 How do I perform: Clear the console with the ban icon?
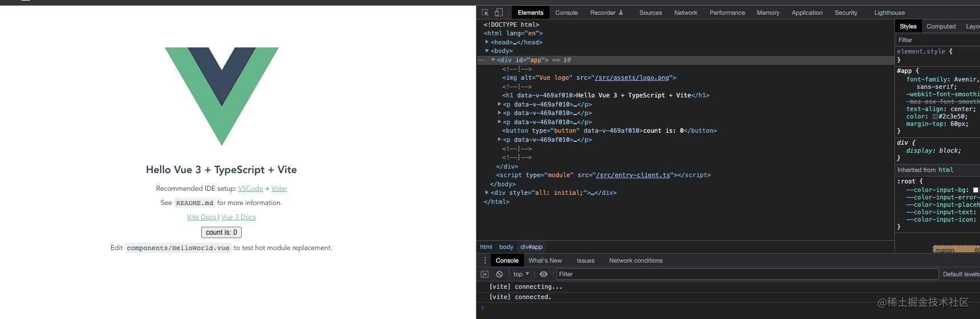(499, 274)
